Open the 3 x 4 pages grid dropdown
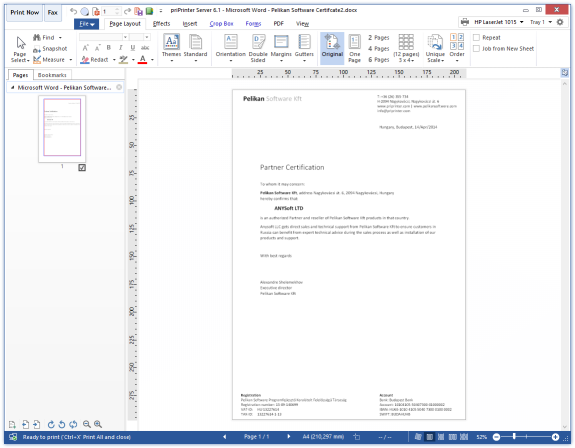This screenshot has width=575, height=448. pyautogui.click(x=406, y=48)
